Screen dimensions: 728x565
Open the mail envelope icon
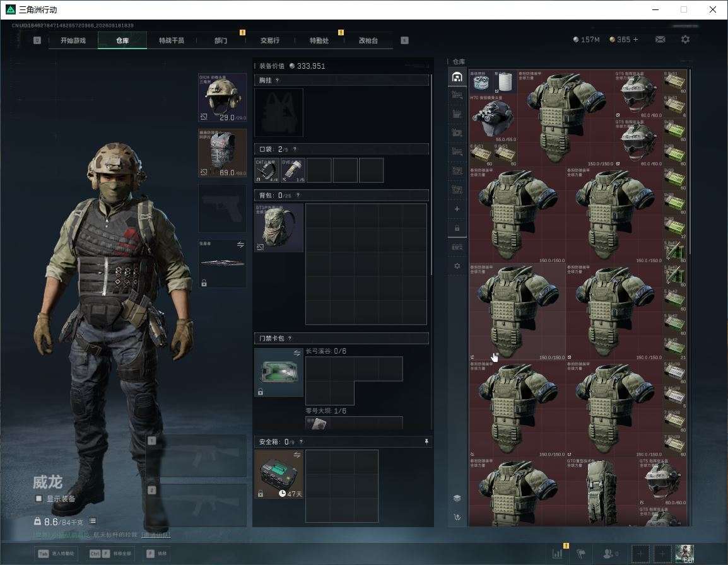click(x=660, y=40)
